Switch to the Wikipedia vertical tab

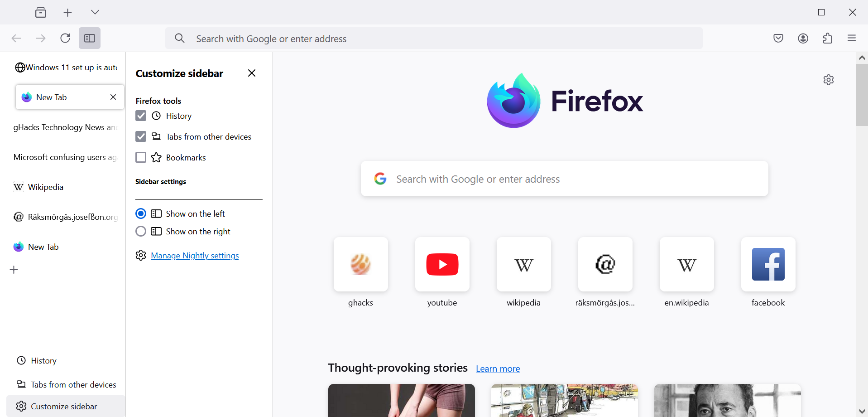pyautogui.click(x=45, y=187)
